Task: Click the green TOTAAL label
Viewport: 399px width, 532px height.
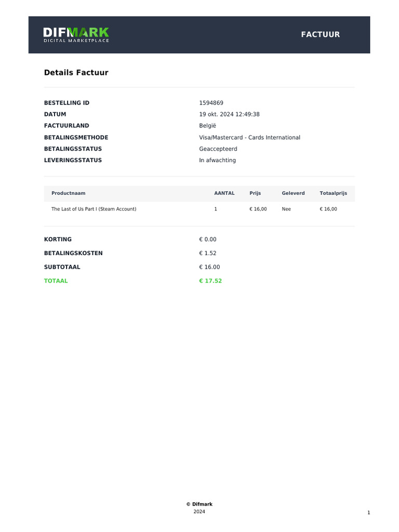Action: (x=56, y=281)
